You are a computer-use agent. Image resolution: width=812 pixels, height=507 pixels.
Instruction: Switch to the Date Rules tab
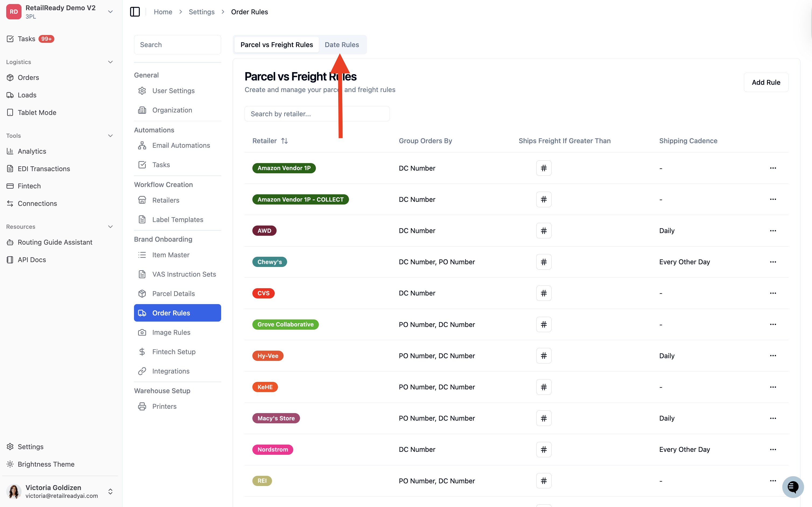point(342,45)
